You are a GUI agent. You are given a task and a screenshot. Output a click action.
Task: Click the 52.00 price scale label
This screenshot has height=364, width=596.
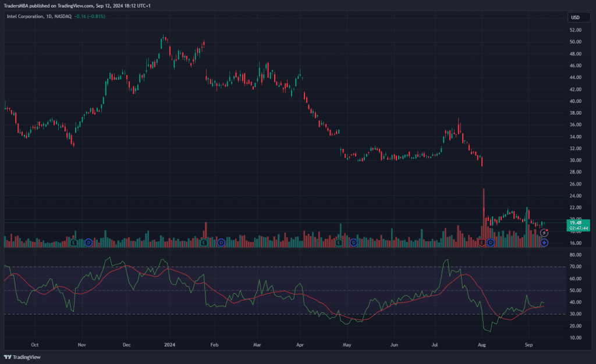(x=576, y=30)
